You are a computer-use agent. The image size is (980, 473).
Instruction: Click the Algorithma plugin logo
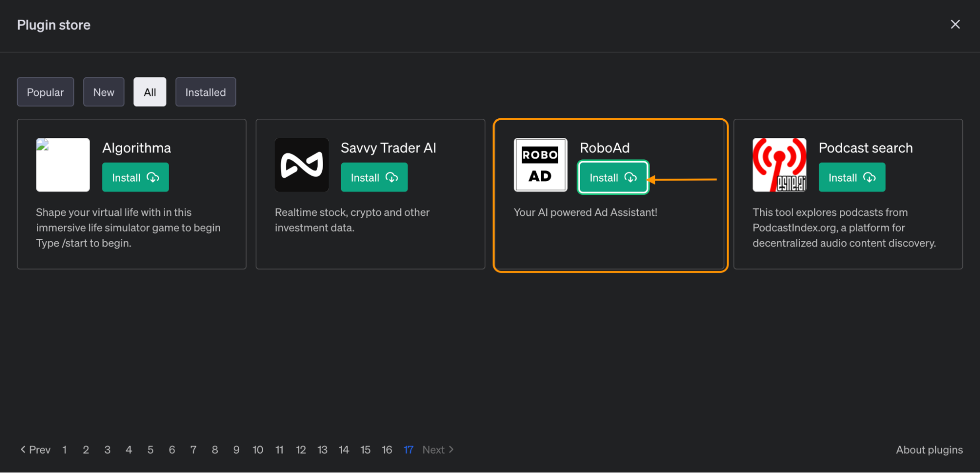tap(63, 165)
